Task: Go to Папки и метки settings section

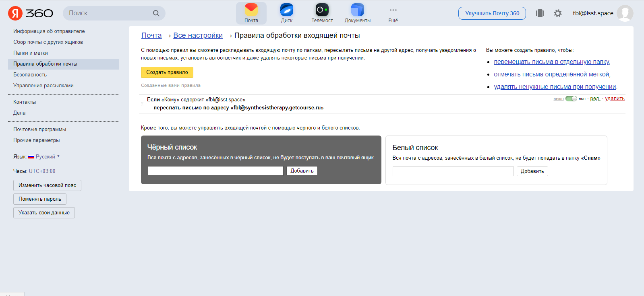Action: [x=31, y=53]
